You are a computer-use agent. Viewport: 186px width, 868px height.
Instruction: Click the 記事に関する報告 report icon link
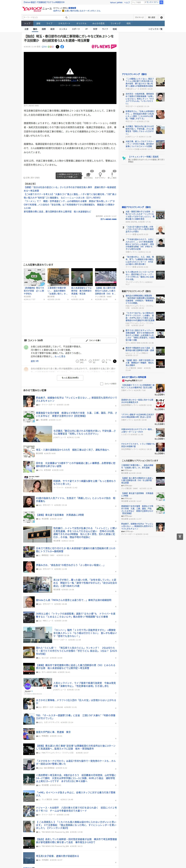pos(31,178)
